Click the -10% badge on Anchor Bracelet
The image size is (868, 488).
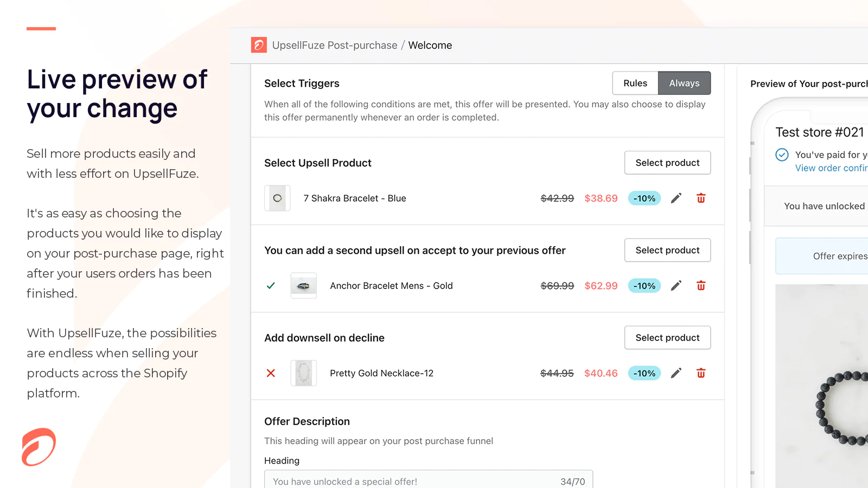point(644,286)
